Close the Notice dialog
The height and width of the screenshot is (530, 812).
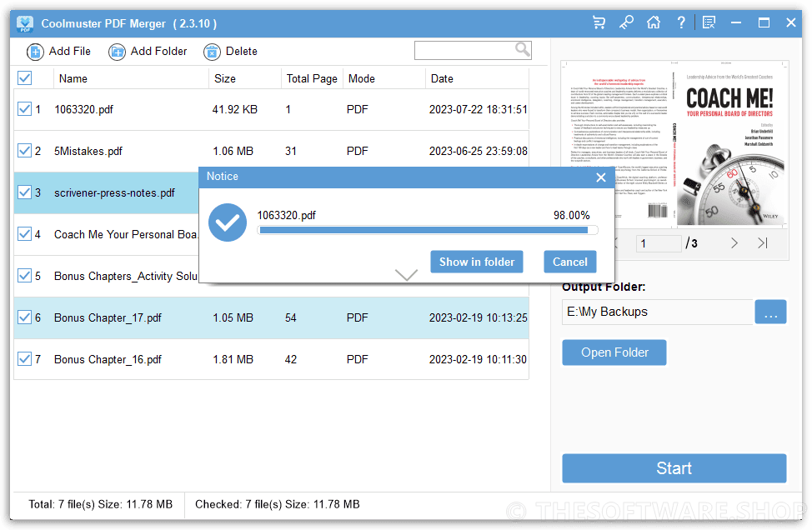601,177
